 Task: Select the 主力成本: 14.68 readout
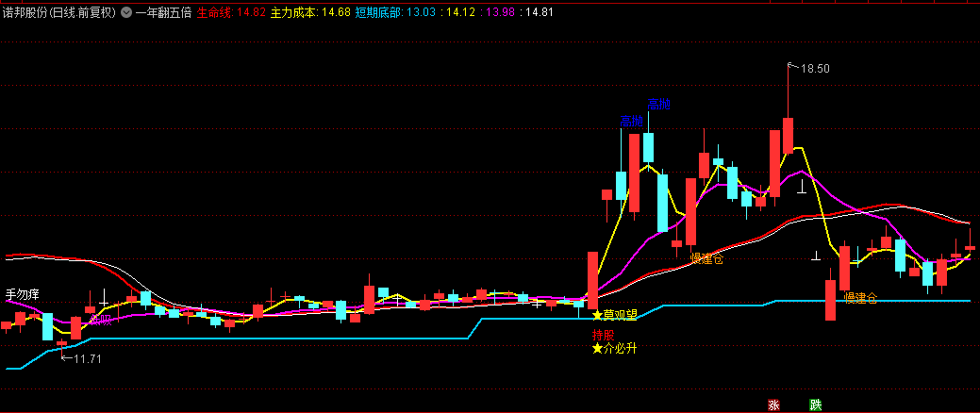click(x=310, y=12)
